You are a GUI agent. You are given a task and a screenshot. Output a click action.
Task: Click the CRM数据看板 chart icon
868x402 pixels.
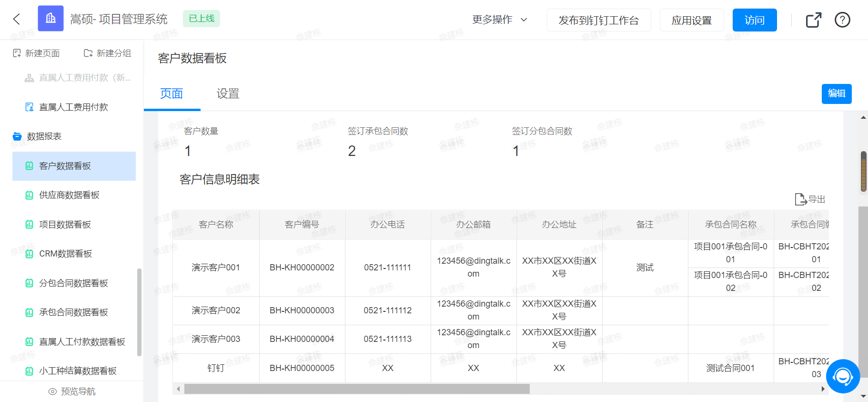pyautogui.click(x=30, y=254)
